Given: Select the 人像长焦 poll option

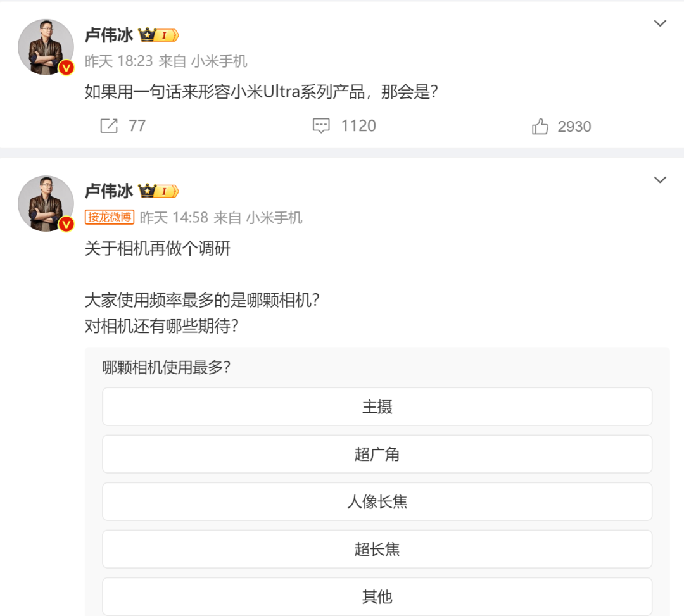Looking at the screenshot, I should [x=377, y=502].
